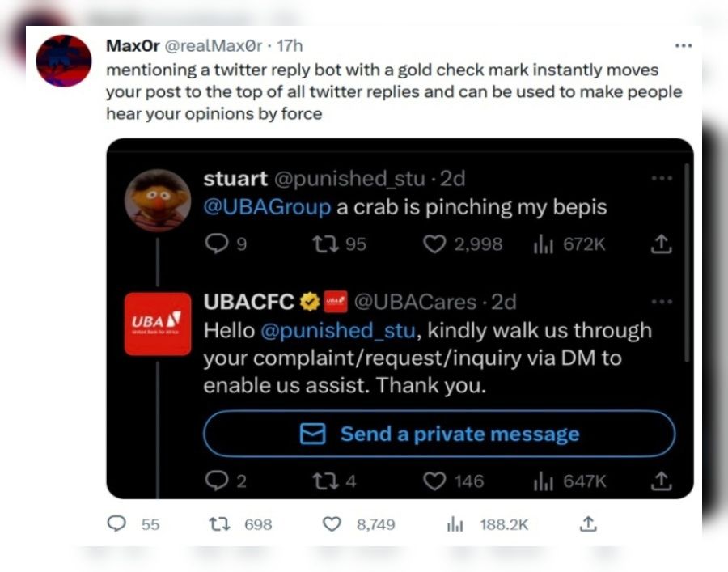Like the UBACFC reply (146)

coord(434,481)
